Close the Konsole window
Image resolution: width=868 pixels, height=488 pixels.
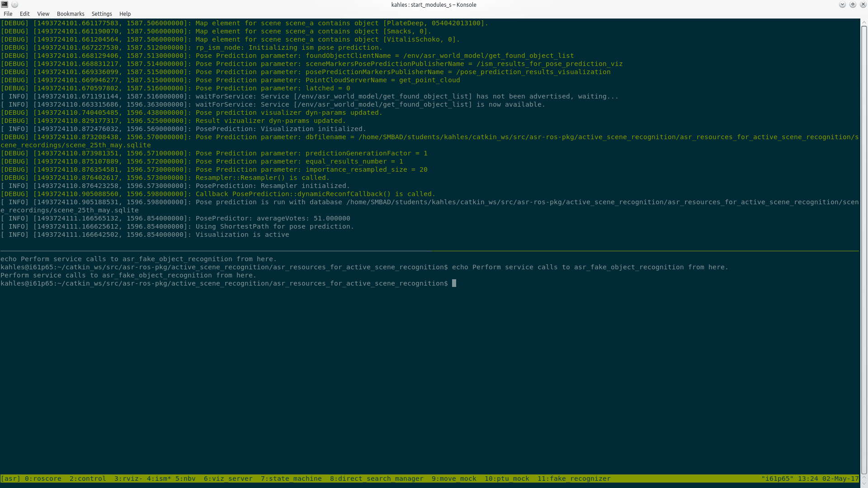(863, 5)
